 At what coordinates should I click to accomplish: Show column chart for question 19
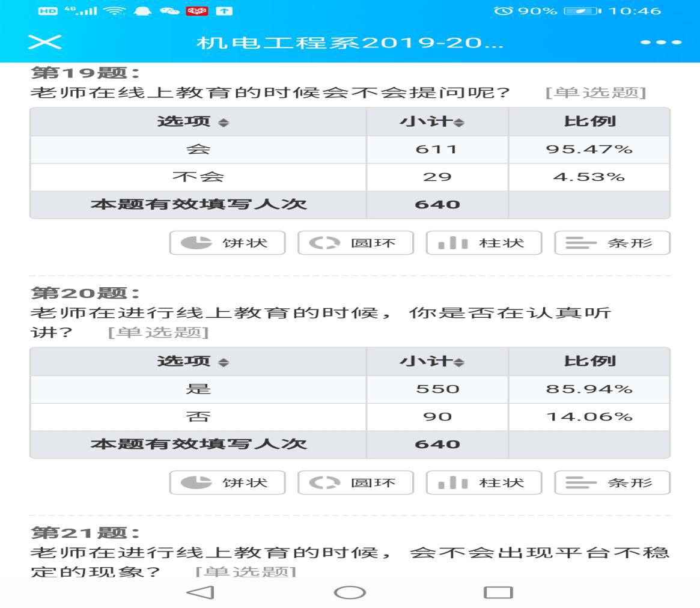483,243
